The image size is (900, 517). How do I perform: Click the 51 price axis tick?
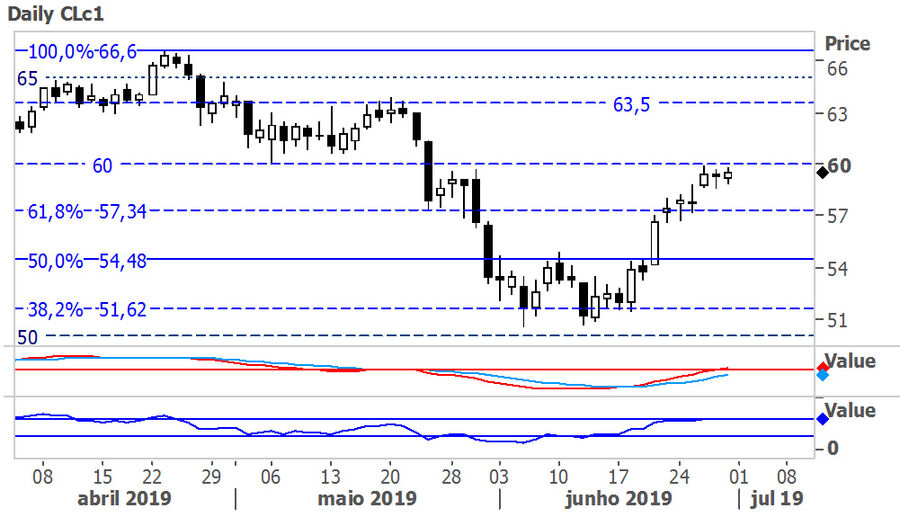point(837,320)
